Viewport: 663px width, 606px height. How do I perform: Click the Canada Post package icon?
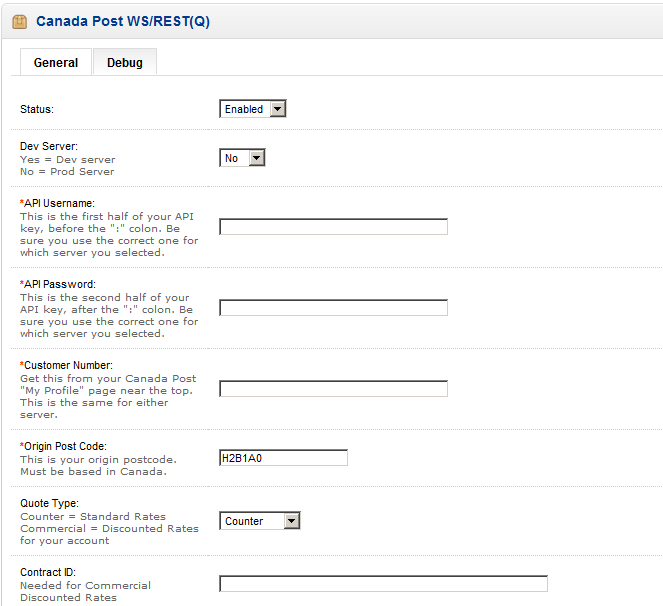[x=19, y=22]
